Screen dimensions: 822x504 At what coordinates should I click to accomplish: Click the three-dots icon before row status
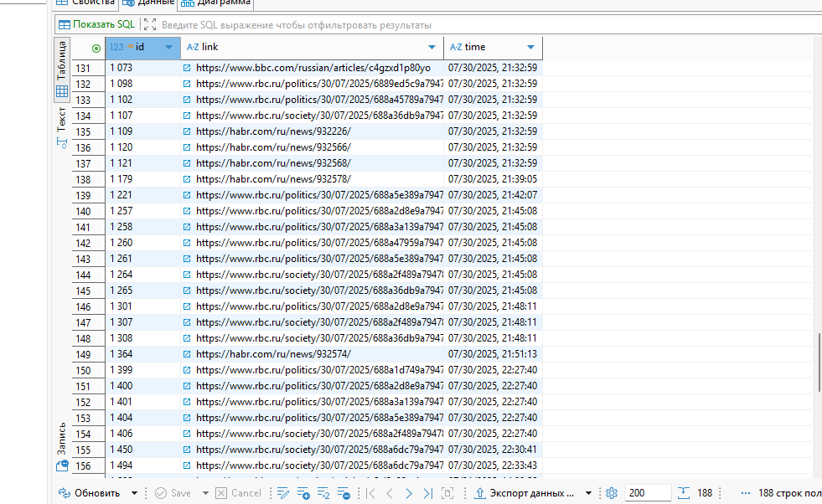(746, 493)
